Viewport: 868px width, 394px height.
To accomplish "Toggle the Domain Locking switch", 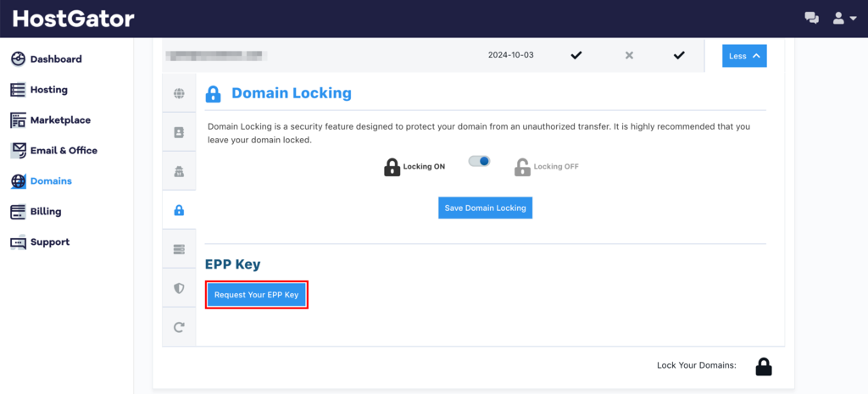I will point(480,161).
